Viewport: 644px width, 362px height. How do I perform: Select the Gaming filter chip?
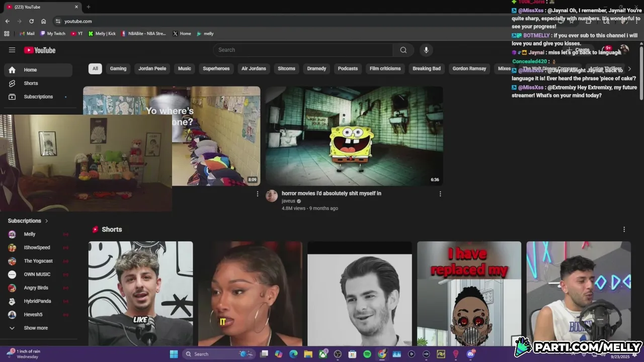[118, 68]
